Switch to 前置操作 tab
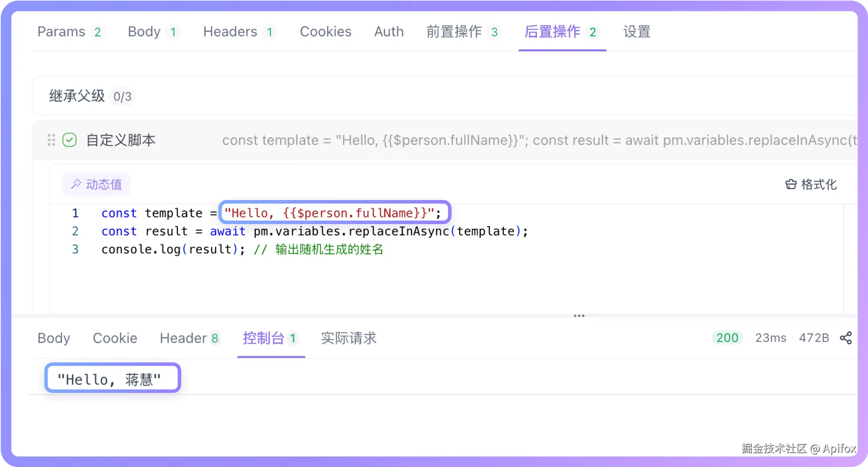The image size is (868, 467). (x=464, y=32)
